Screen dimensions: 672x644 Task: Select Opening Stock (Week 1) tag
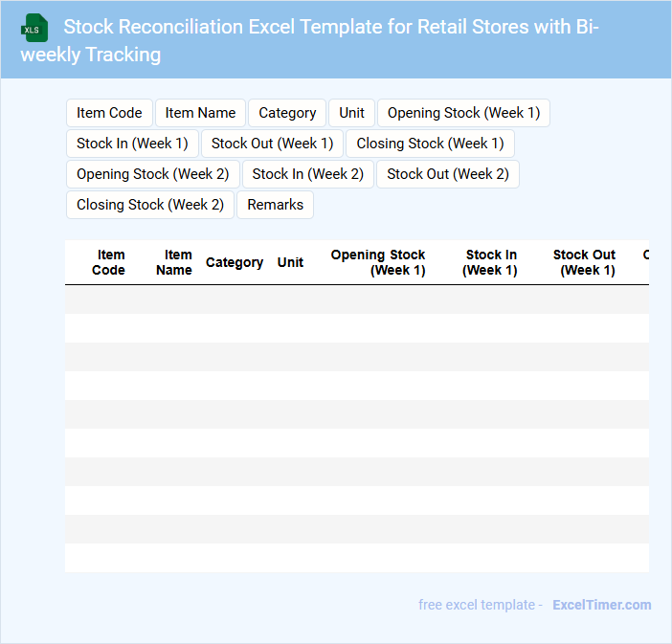pos(463,113)
